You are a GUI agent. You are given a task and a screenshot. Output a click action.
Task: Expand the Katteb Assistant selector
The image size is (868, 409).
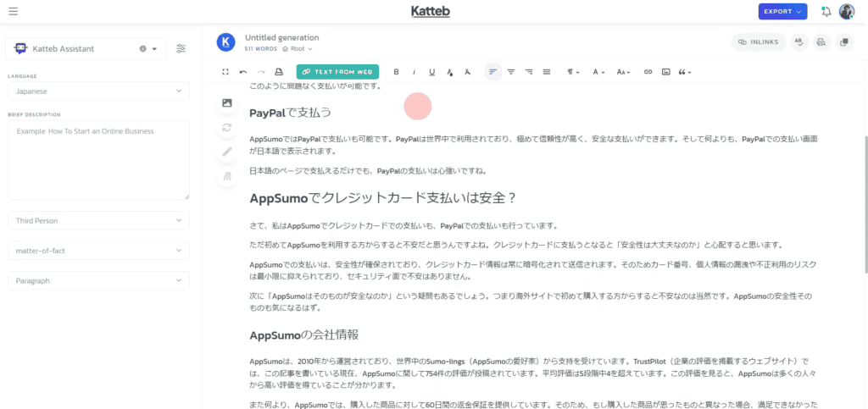pos(86,48)
